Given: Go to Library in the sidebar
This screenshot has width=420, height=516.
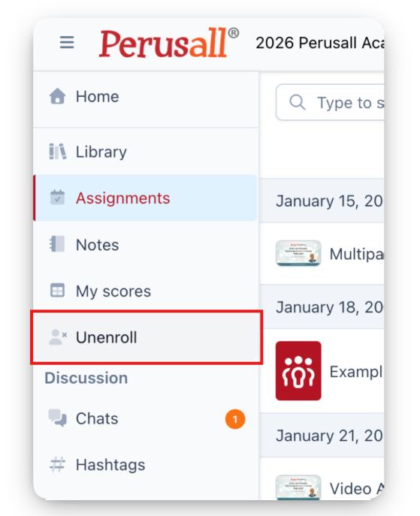Looking at the screenshot, I should point(146,152).
